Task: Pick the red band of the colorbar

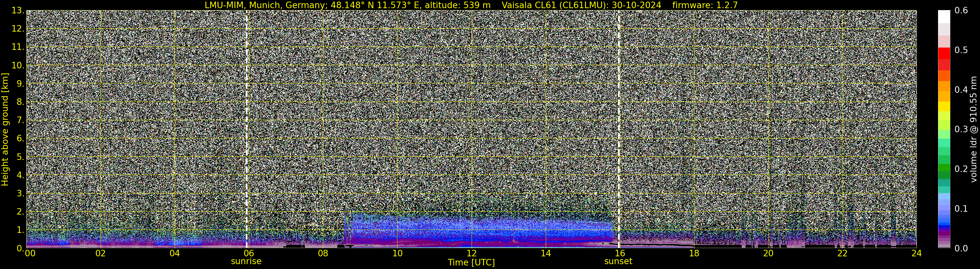Action: (944, 53)
